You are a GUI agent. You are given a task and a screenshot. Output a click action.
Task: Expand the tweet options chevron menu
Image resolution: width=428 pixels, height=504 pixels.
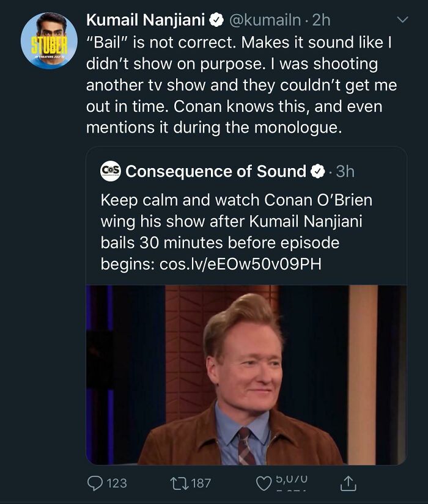pos(402,20)
